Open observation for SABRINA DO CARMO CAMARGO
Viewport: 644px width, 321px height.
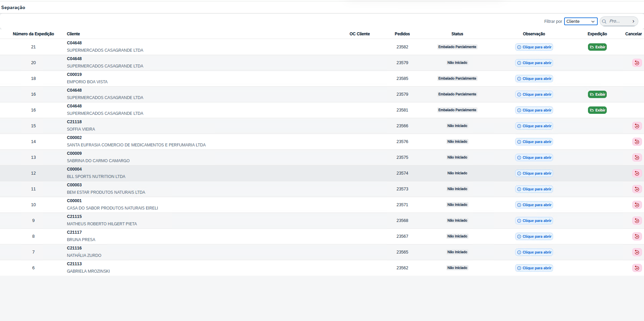[x=534, y=157]
